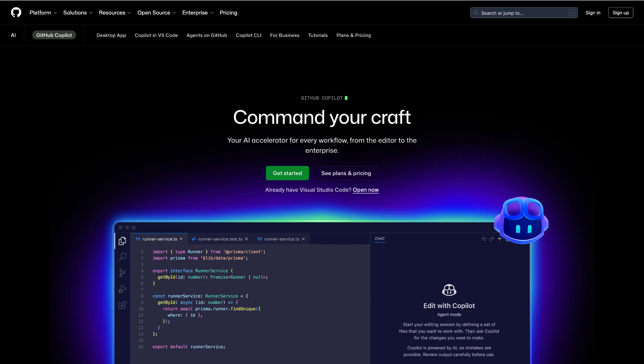
Task: Click the AI label in subnav
Action: coord(13,35)
